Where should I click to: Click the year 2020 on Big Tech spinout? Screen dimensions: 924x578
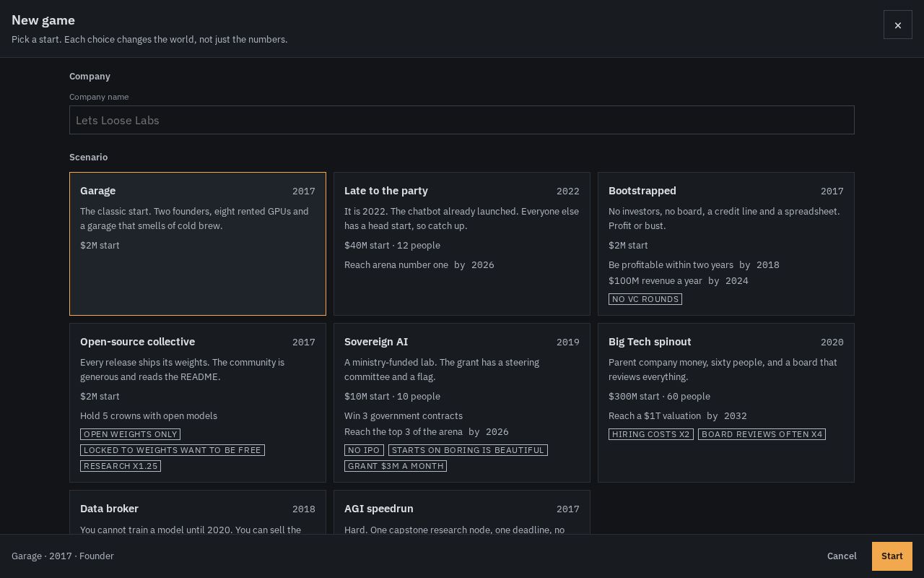832,342
